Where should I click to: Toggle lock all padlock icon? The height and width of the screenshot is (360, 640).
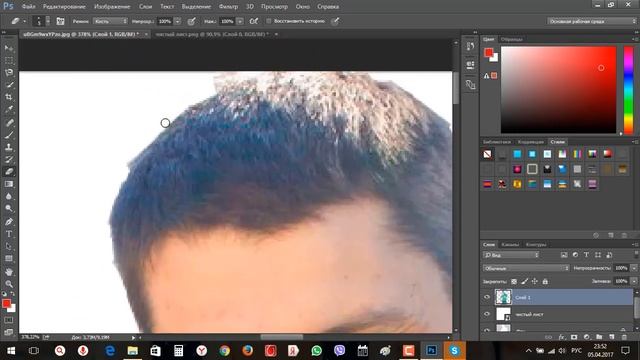pos(545,282)
